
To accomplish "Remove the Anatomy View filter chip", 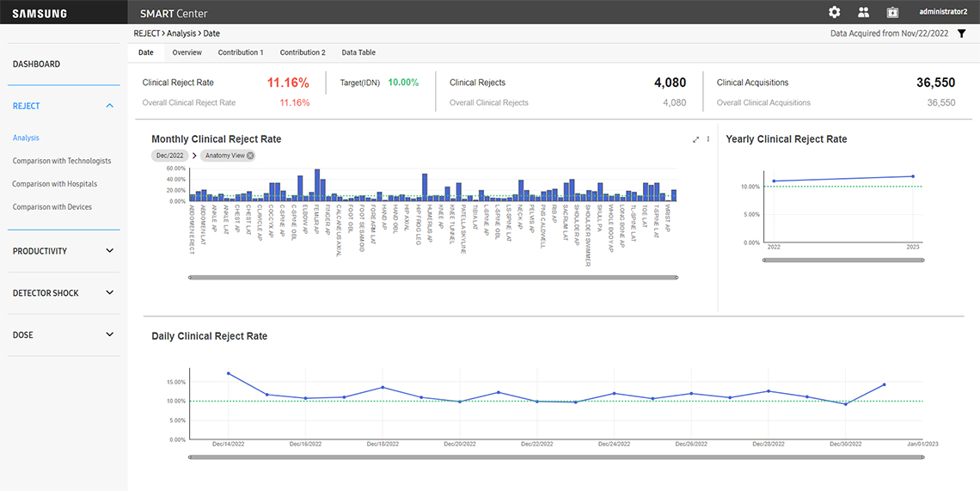I will tap(250, 156).
